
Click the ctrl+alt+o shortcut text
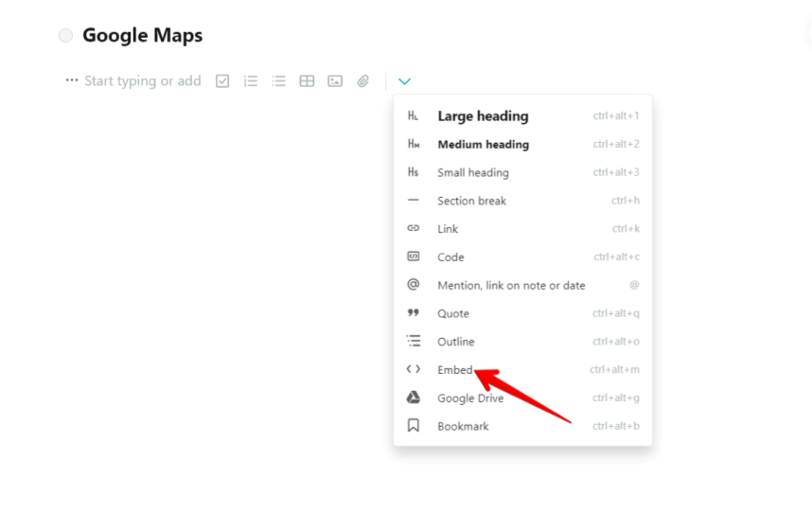pos(616,341)
